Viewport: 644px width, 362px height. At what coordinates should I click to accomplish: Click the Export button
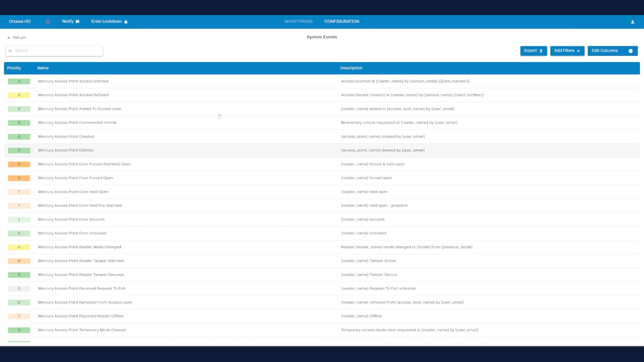point(533,51)
